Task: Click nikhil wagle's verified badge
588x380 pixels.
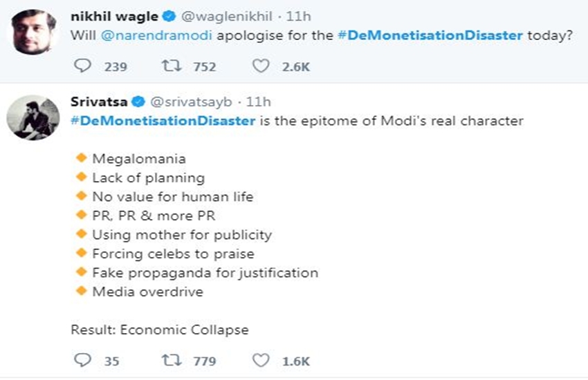Action: point(167,17)
